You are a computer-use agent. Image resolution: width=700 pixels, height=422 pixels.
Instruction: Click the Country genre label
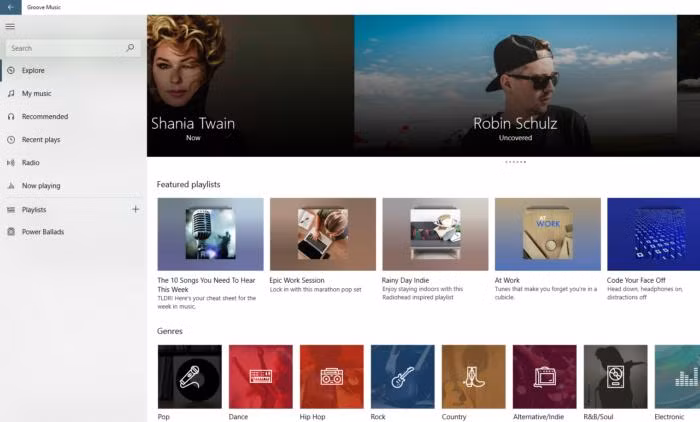(454, 417)
